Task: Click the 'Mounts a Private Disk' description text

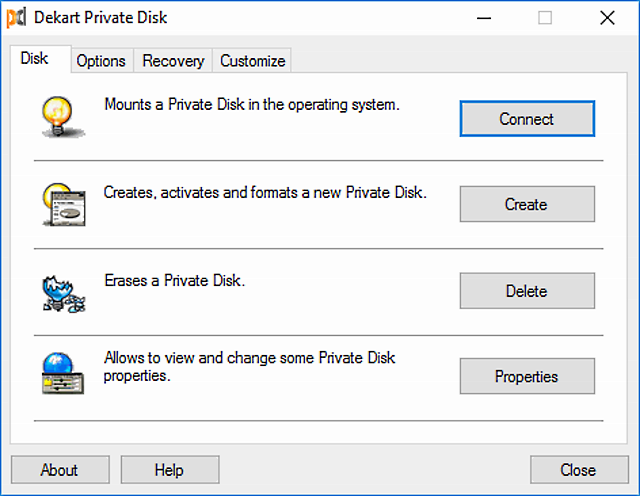Action: point(252,105)
